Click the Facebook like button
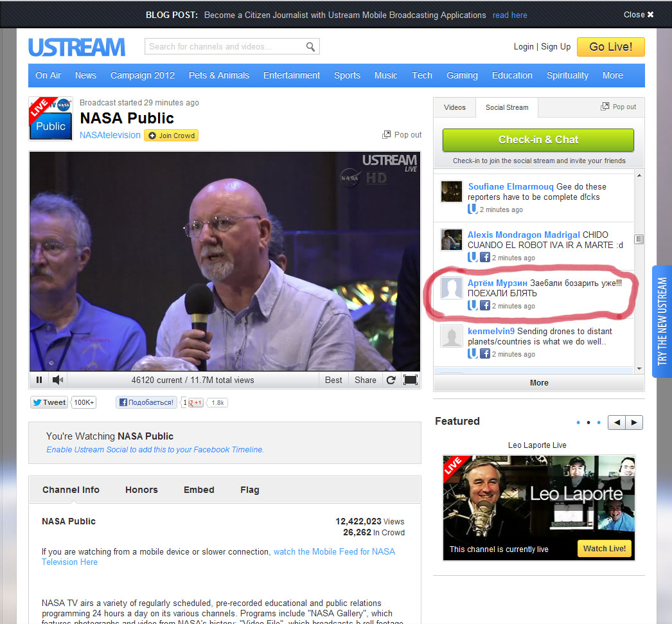This screenshot has height=624, width=672. (146, 402)
